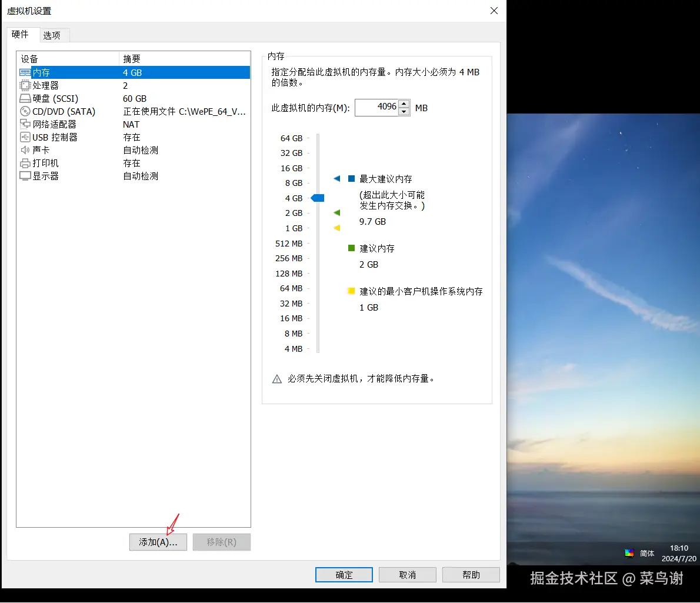Click the 4 GB summary in 内存 row

pos(132,72)
